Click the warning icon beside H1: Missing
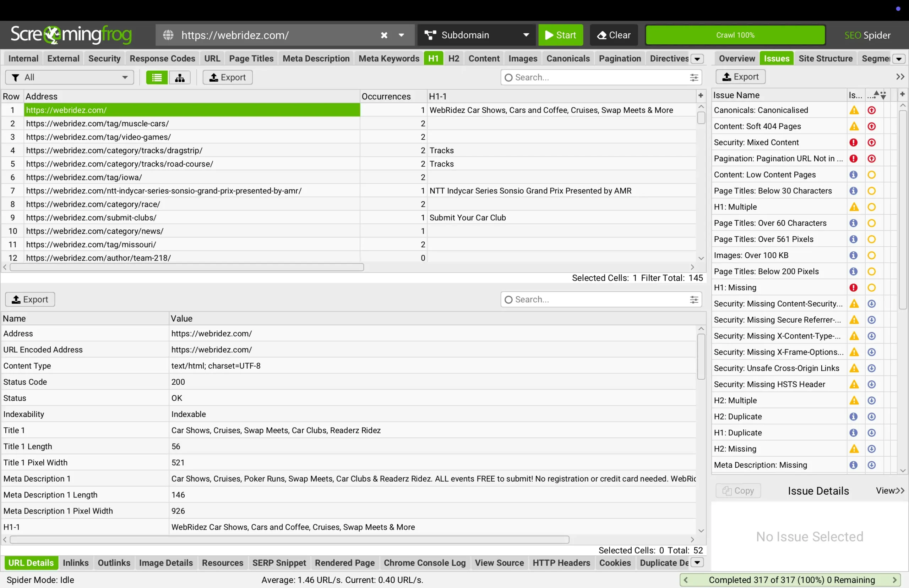Screen dimensions: 909x588 [x=854, y=287]
